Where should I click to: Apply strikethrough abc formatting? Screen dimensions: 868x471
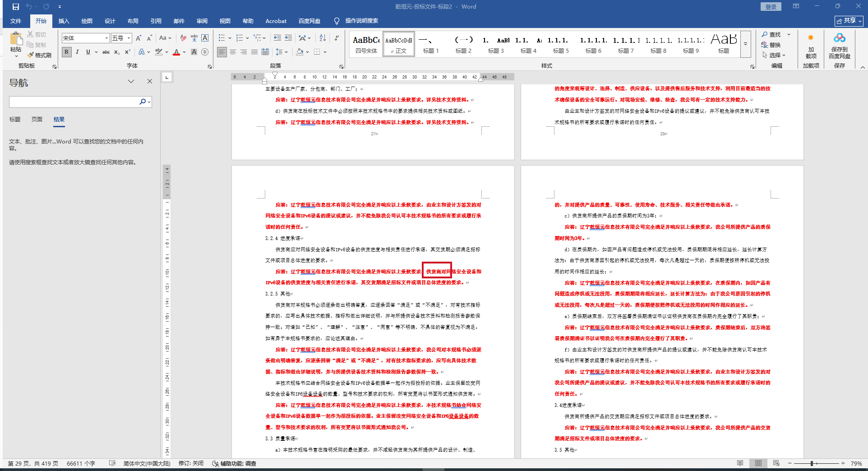pos(106,52)
